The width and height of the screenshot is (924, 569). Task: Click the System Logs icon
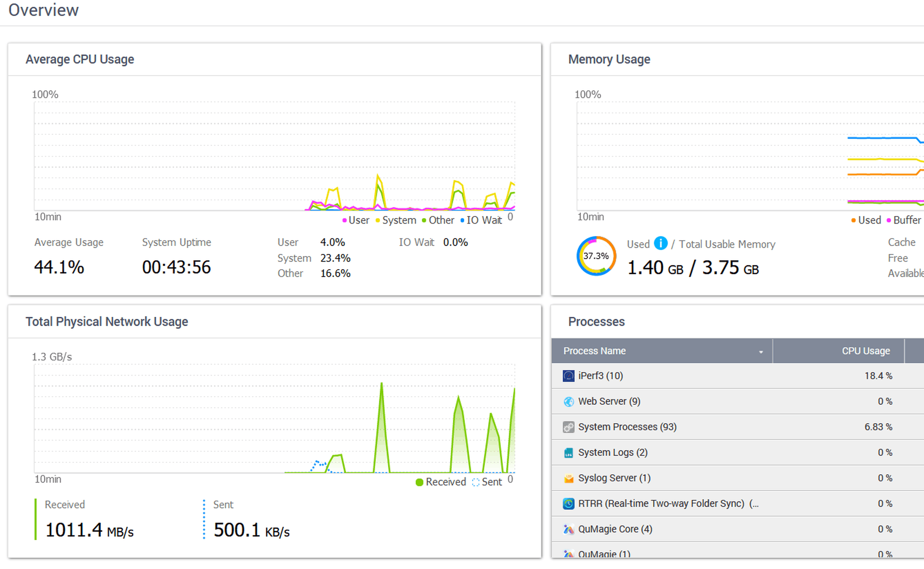pyautogui.click(x=568, y=452)
